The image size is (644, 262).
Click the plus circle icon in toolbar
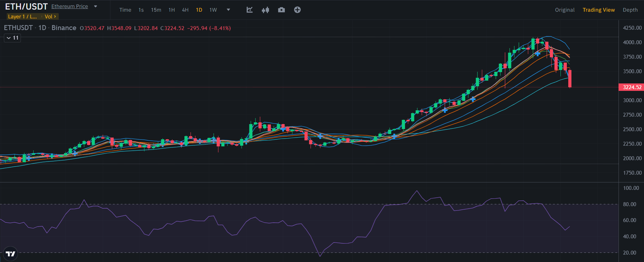[x=297, y=10]
